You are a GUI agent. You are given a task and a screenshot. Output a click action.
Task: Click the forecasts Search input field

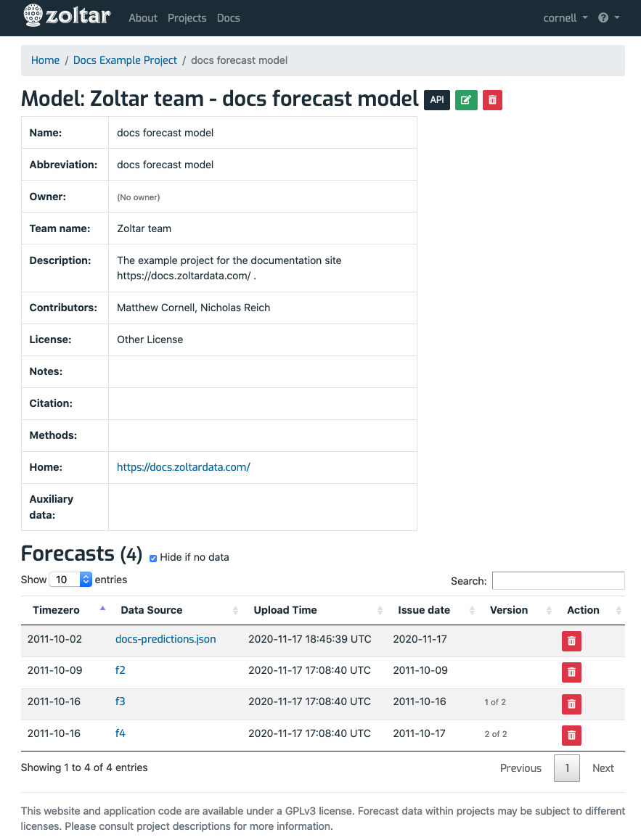[x=558, y=581]
